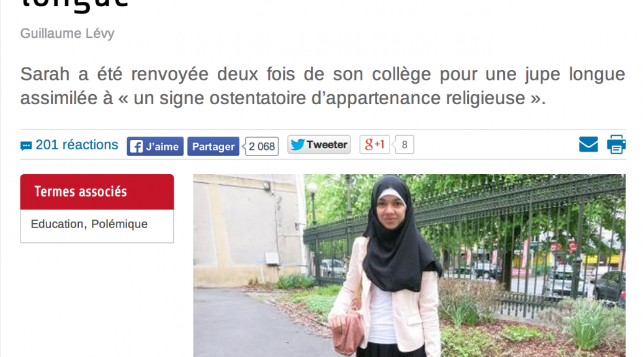Click the Google+ count bubble showing 8
Screen dimensions: 644x357
click(x=404, y=144)
